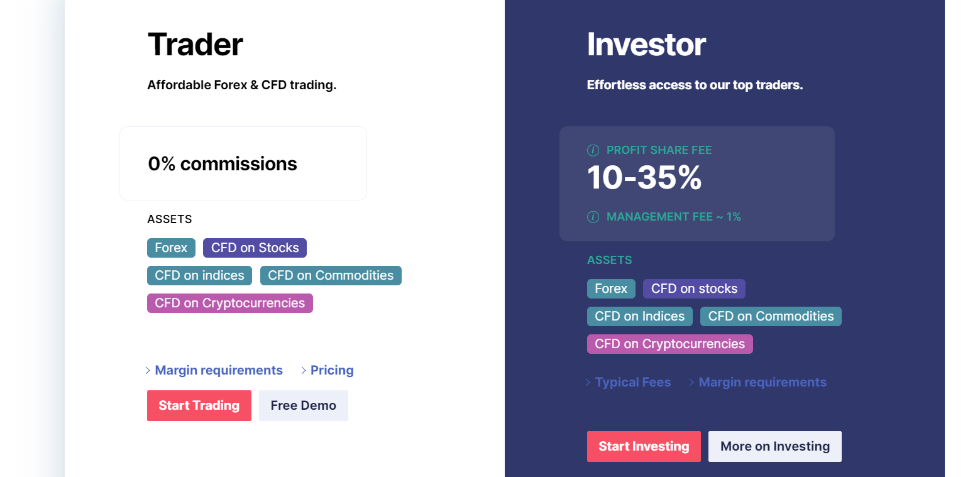Click the info icon beside Profit Share Fee

[x=593, y=150]
